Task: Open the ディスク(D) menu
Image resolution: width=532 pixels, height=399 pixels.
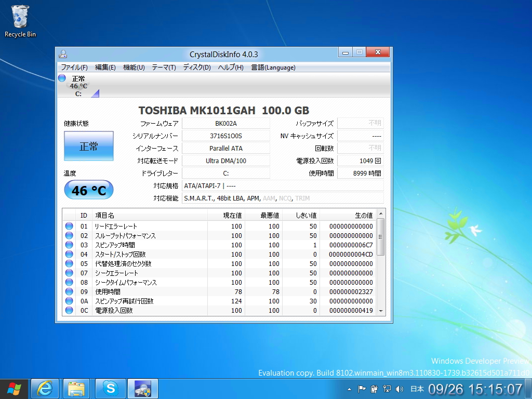Action: click(196, 67)
